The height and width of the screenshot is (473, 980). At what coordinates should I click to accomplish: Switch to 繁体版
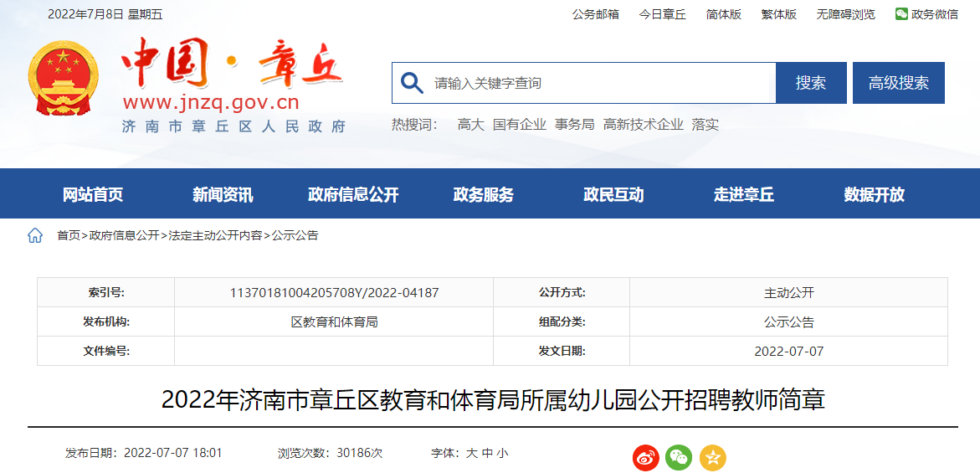point(779,13)
